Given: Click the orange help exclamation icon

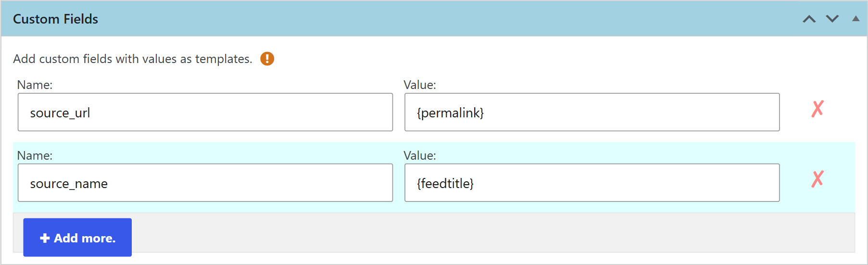Looking at the screenshot, I should click(x=267, y=59).
